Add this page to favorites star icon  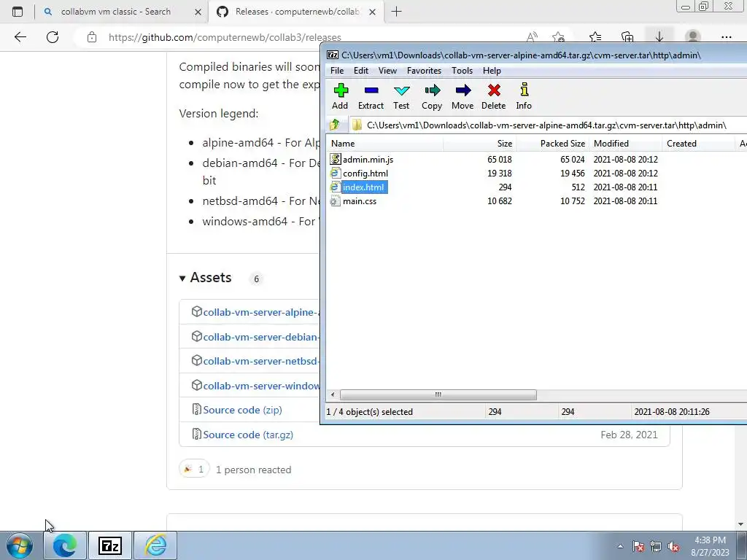pos(558,36)
